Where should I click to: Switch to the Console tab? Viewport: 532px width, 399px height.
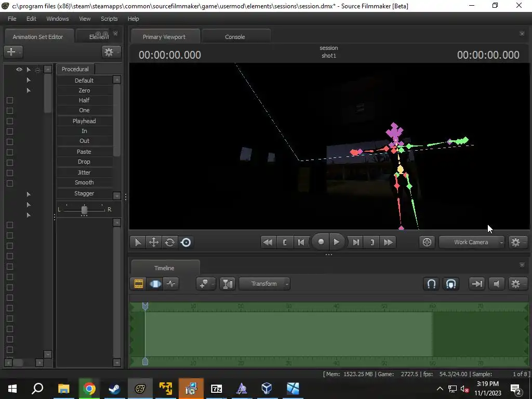tap(235, 37)
